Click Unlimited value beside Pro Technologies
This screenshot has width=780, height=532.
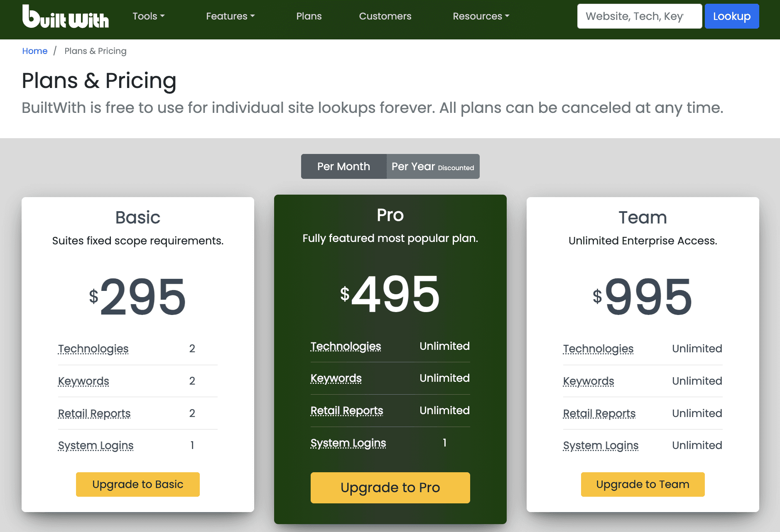tap(445, 346)
